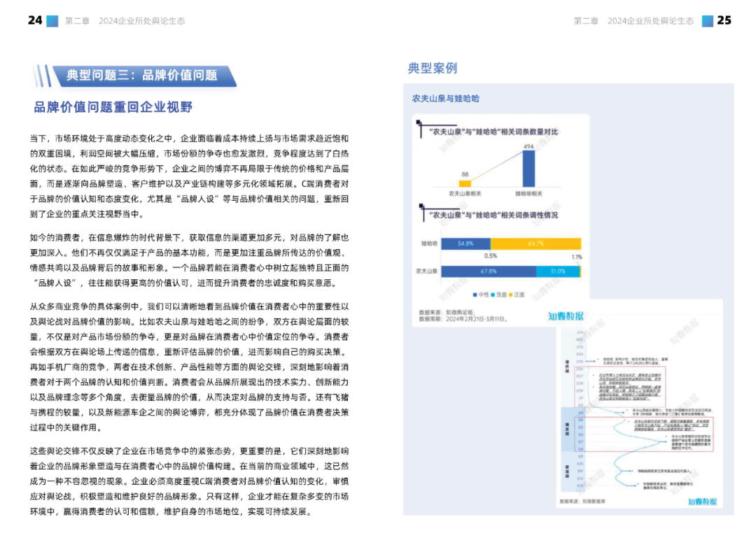
Task: Click the 1.1% value label
Action: tap(577, 257)
